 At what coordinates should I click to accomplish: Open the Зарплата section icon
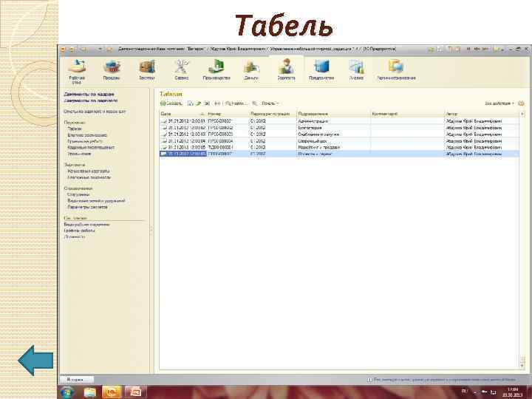point(287,70)
